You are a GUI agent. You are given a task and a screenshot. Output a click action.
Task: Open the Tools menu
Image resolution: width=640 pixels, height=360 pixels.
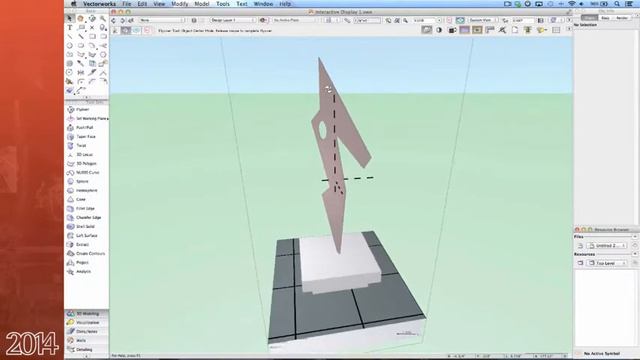[x=222, y=4]
